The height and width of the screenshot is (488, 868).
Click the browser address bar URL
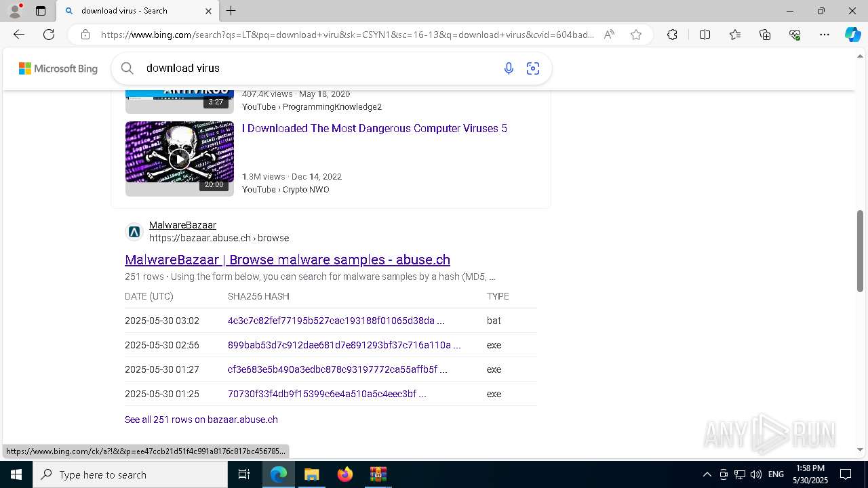pyautogui.click(x=347, y=35)
